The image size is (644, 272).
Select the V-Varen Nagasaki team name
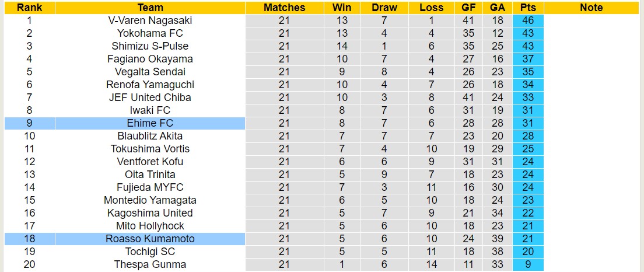(x=150, y=20)
